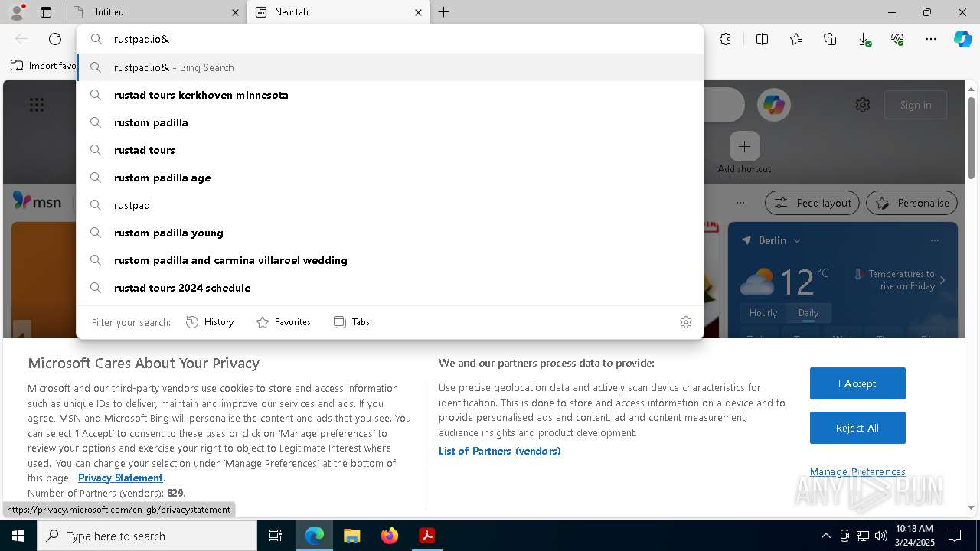Viewport: 980px width, 551px height.
Task: Expand the Berlin location dropdown
Action: (797, 240)
